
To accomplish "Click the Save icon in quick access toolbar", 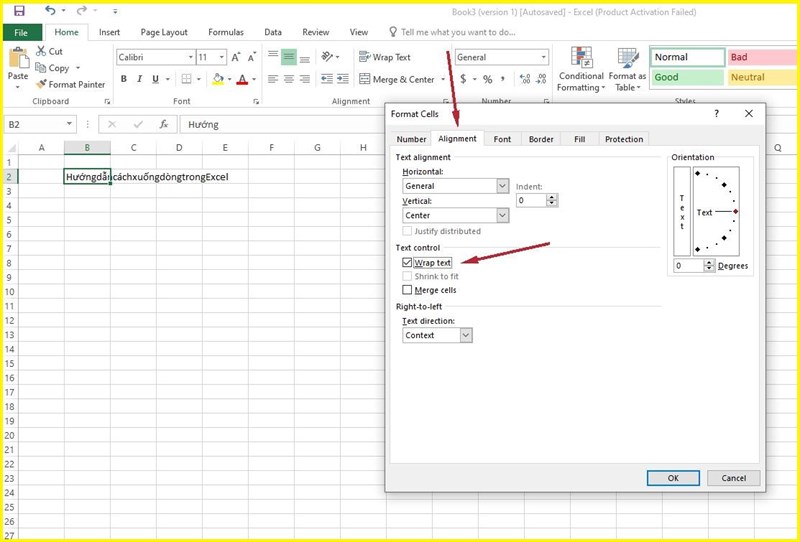I will point(19,11).
